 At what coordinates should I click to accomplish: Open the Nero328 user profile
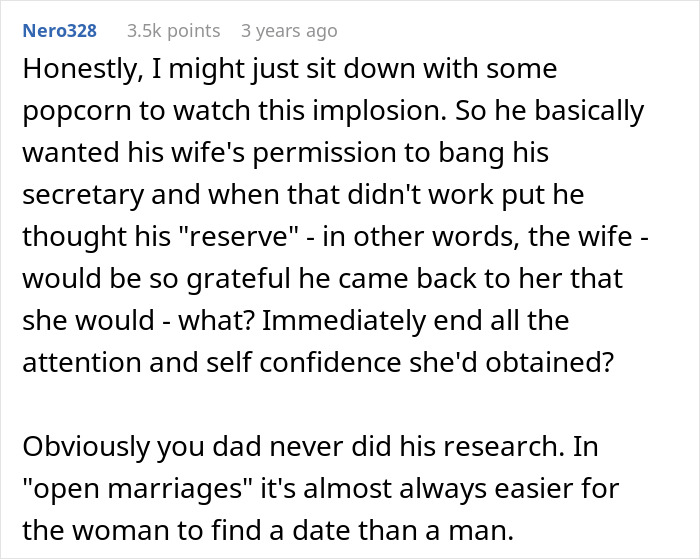[58, 31]
